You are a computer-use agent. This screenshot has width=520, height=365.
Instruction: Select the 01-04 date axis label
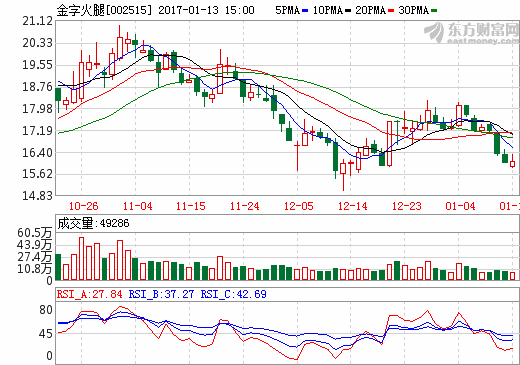pyautogui.click(x=460, y=206)
